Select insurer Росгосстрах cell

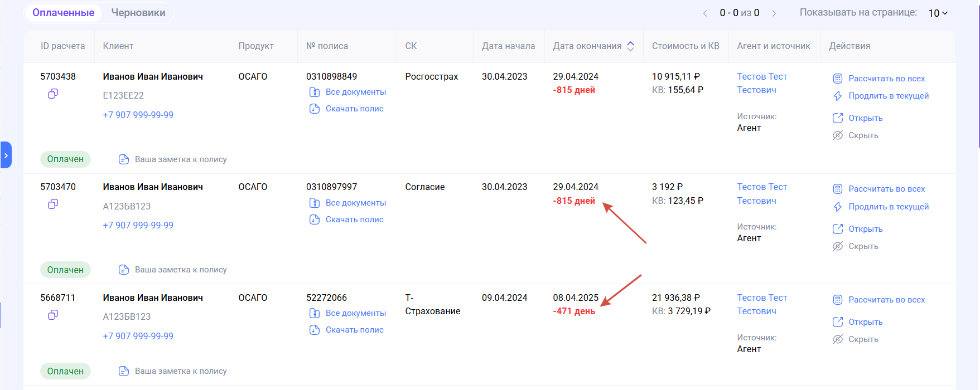pos(432,76)
